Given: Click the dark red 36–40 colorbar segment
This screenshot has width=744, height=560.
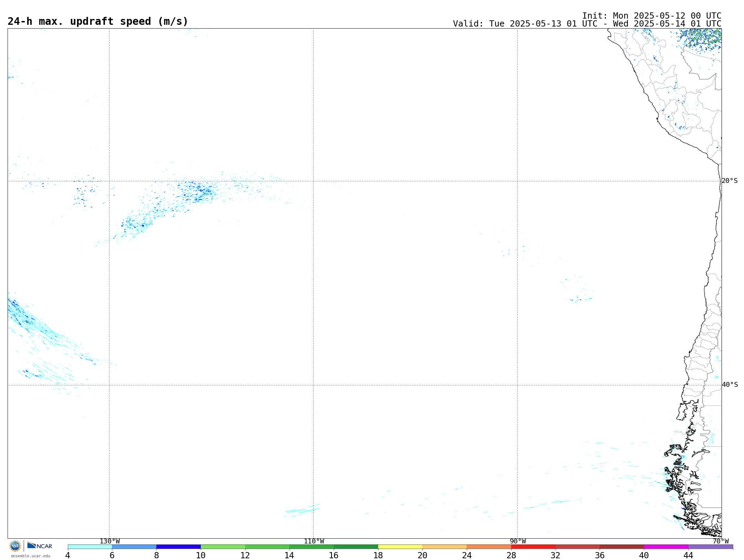Looking at the screenshot, I should click(x=622, y=547).
